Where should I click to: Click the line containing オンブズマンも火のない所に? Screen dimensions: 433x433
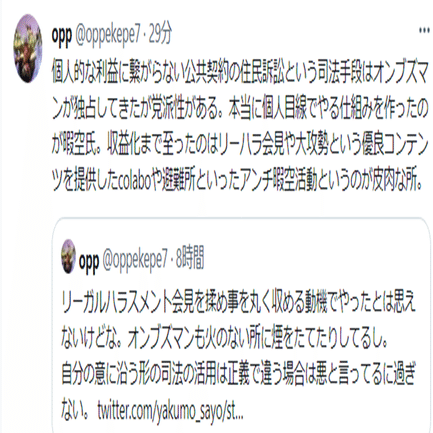coord(225,340)
